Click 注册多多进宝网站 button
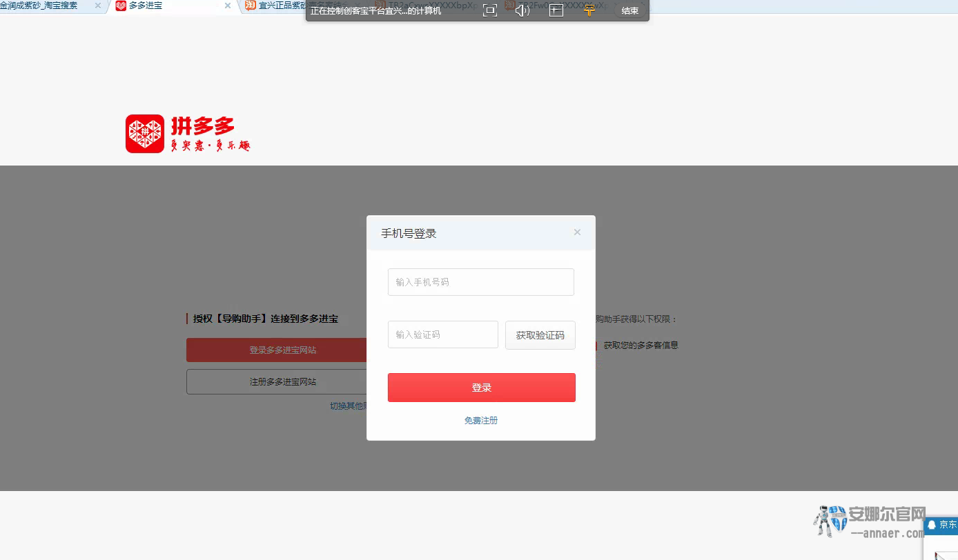 coord(277,381)
